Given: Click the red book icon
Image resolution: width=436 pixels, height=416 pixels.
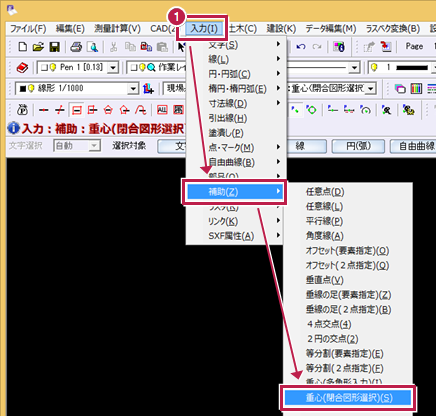Looking at the screenshot, I should [x=22, y=68].
